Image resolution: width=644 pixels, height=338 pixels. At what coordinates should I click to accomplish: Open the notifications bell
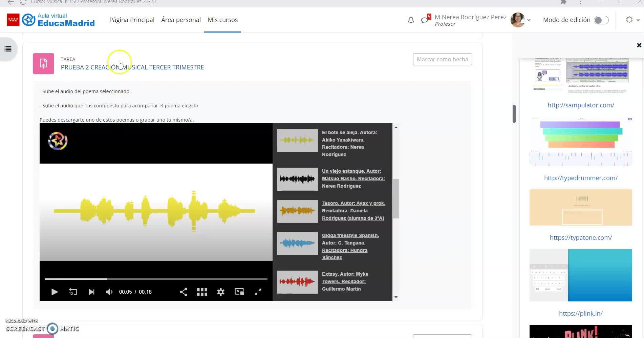pyautogui.click(x=411, y=20)
